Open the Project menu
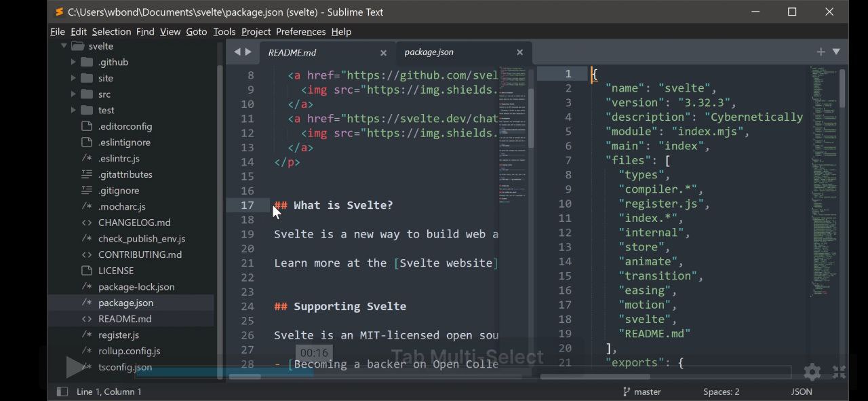Image resolution: width=868 pixels, height=401 pixels. (256, 32)
